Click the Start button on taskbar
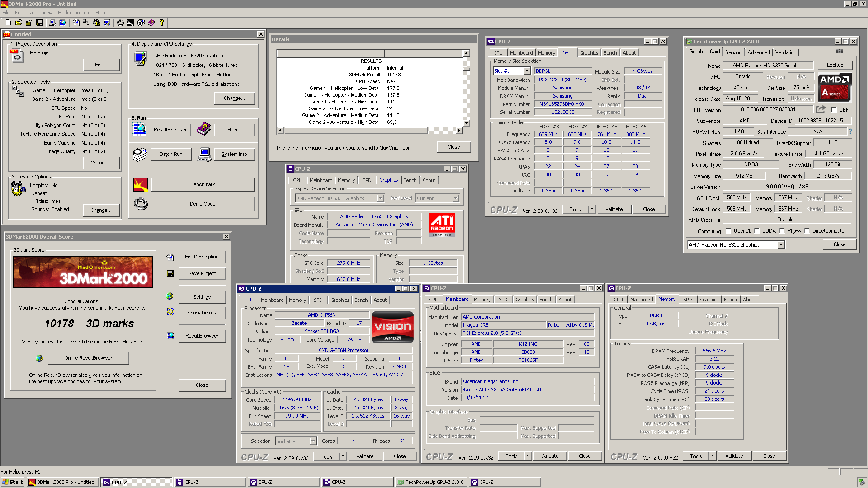Viewport: 868px width, 488px height. tap(13, 482)
